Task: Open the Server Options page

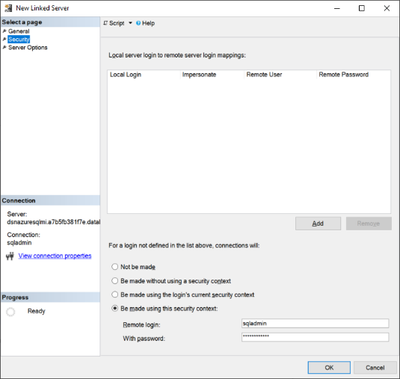Action: pyautogui.click(x=28, y=47)
